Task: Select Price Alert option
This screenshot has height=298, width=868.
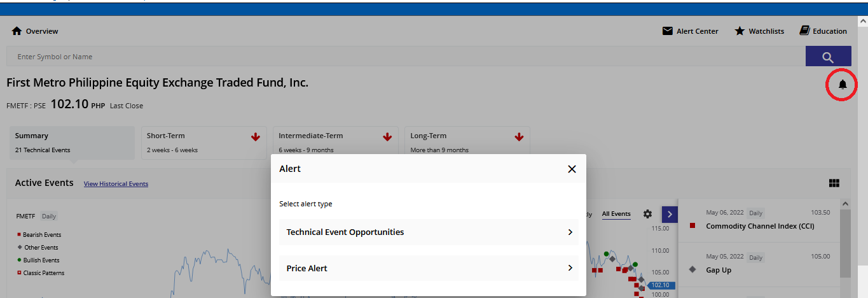Action: [x=429, y=268]
